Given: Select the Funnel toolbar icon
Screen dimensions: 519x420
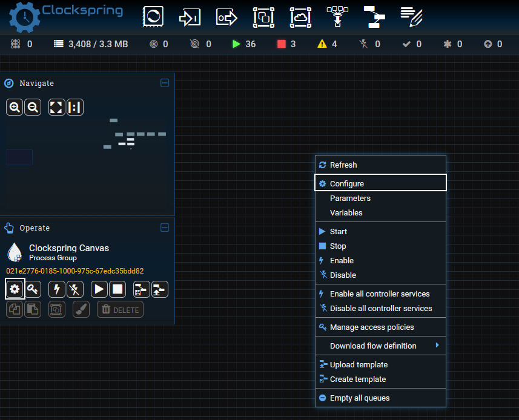Looking at the screenshot, I should point(337,16).
